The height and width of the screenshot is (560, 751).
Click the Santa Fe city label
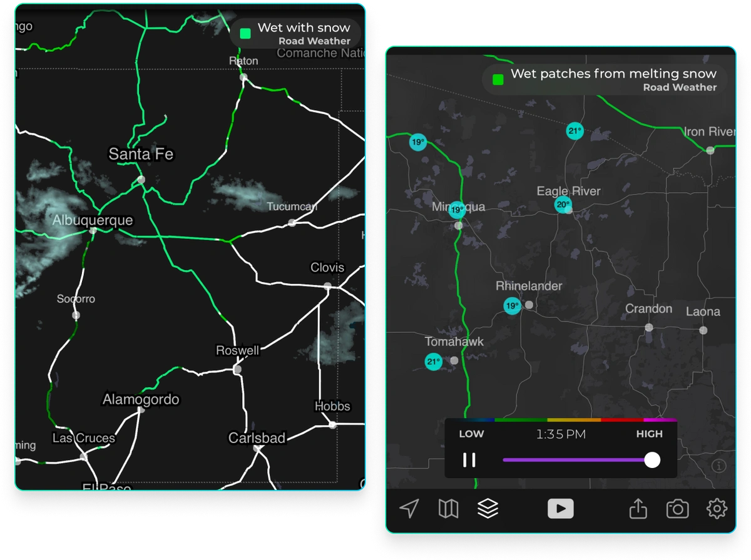[x=141, y=154]
